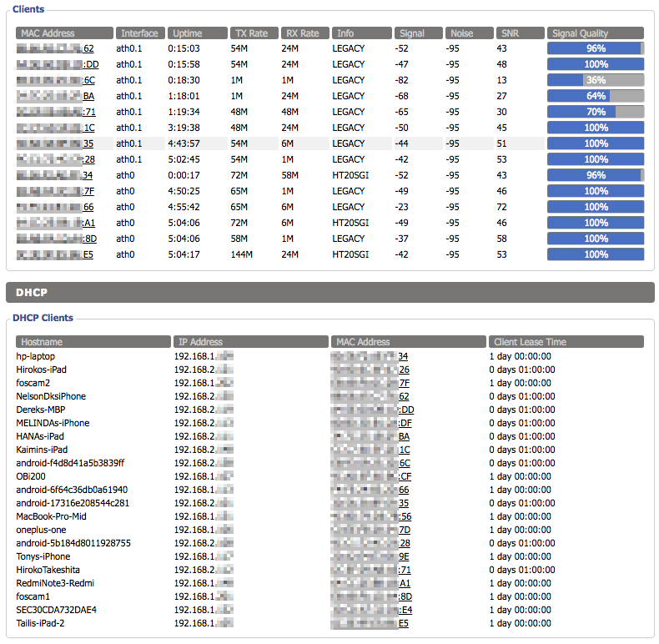Click the TX Rate column header
Screen dimensions: 659x644
click(x=253, y=33)
